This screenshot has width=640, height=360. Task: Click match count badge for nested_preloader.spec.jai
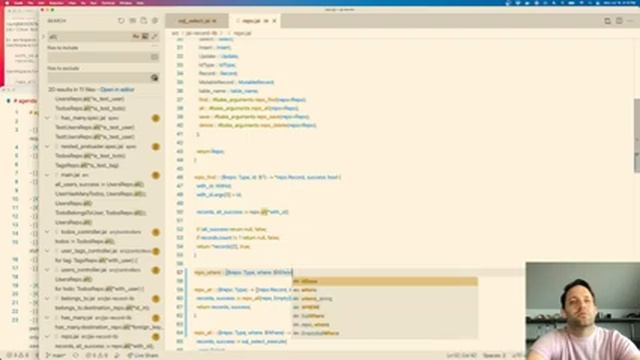coord(156,147)
